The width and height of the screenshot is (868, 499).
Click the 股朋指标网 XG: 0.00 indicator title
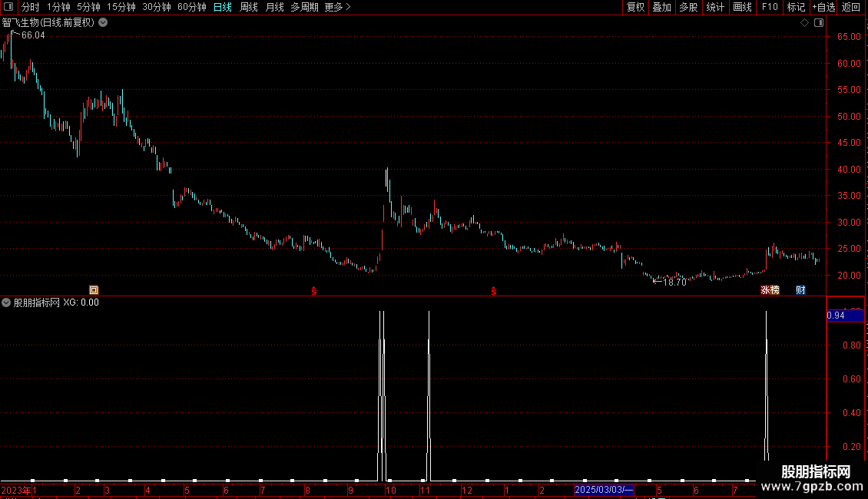pyautogui.click(x=56, y=302)
